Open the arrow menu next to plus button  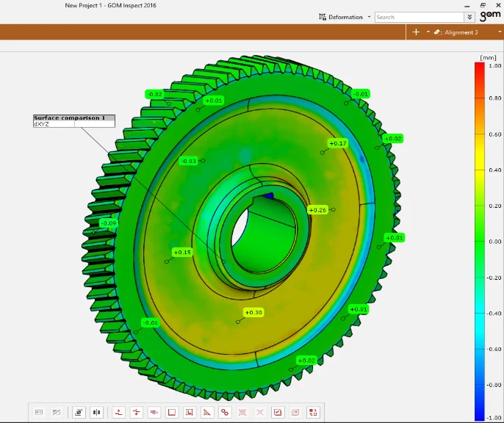[x=428, y=32]
